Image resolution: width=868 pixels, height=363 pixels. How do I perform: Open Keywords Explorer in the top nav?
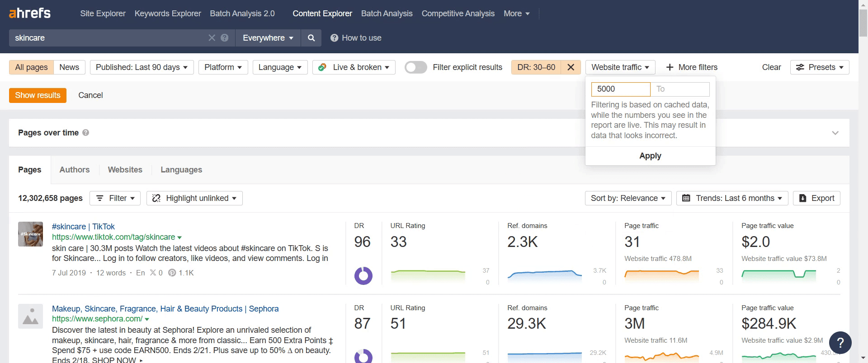168,14
